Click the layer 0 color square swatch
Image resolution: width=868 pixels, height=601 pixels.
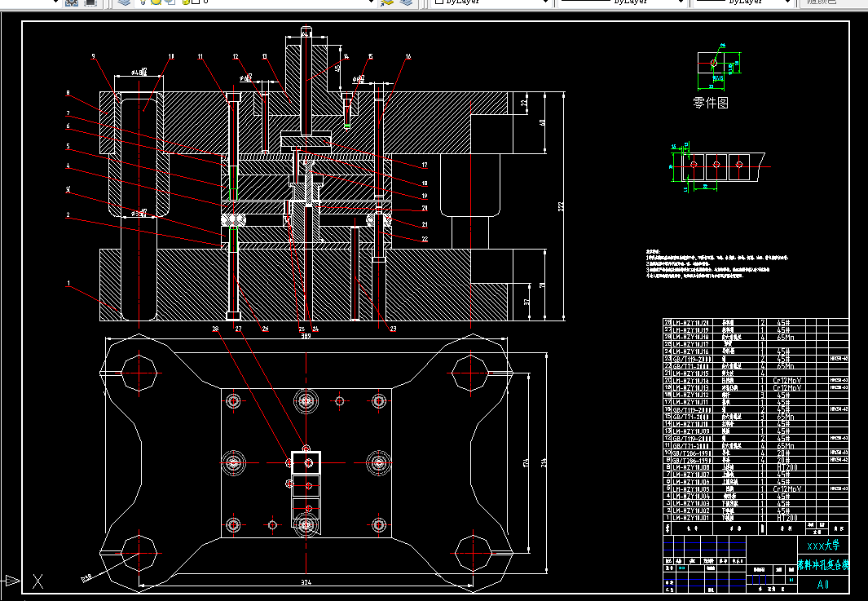click(x=196, y=2)
